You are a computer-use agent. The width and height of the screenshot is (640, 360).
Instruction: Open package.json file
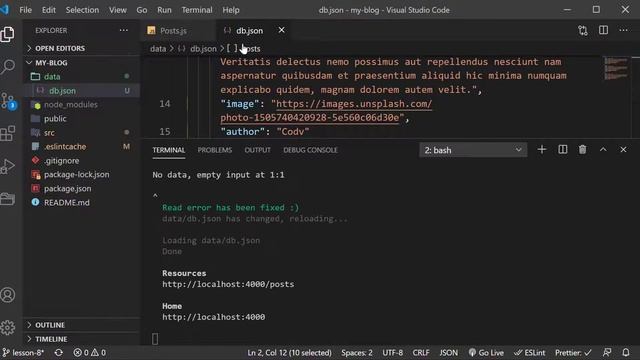[67, 189]
